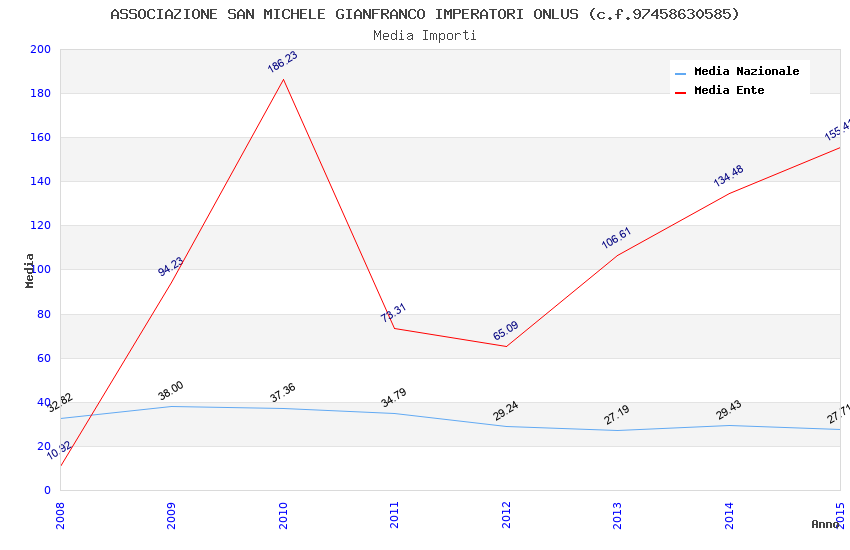
Task: Select the 106.61 data label
Action: pos(616,238)
